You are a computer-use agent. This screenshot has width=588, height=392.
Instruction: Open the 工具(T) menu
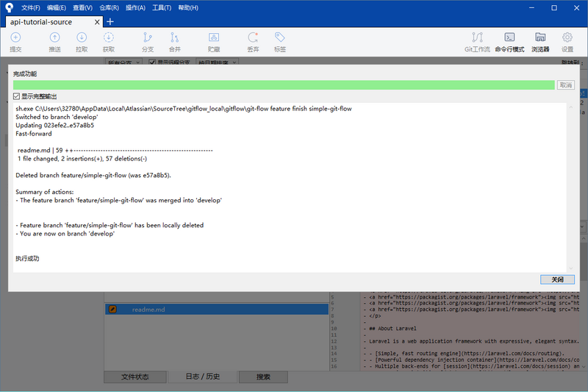click(x=162, y=8)
